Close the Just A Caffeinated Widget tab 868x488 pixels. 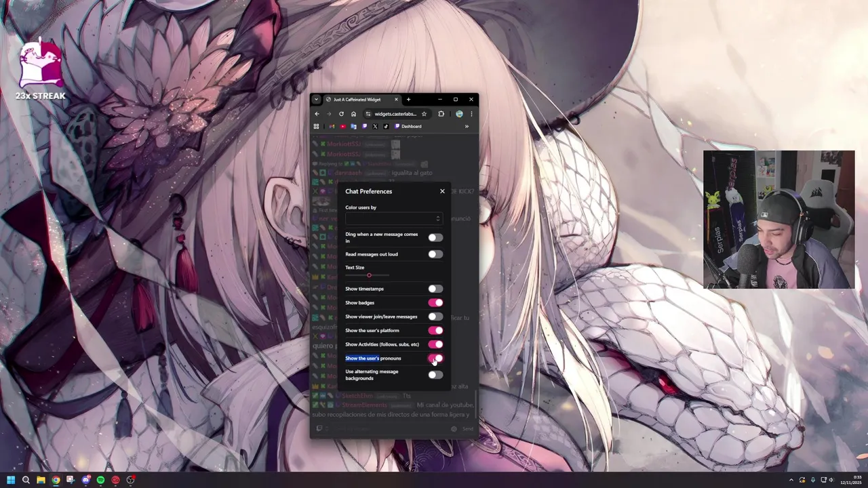click(x=397, y=100)
